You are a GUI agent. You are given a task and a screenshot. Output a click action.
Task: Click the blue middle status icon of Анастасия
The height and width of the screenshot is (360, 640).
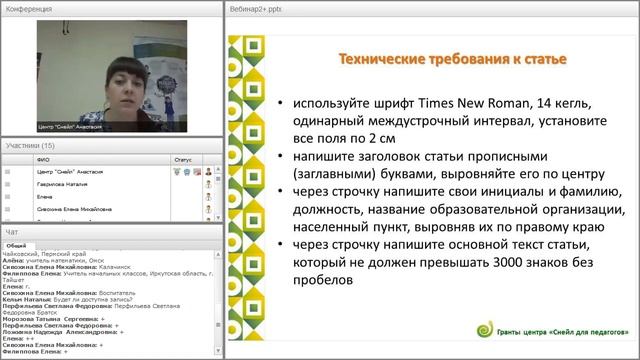187,172
